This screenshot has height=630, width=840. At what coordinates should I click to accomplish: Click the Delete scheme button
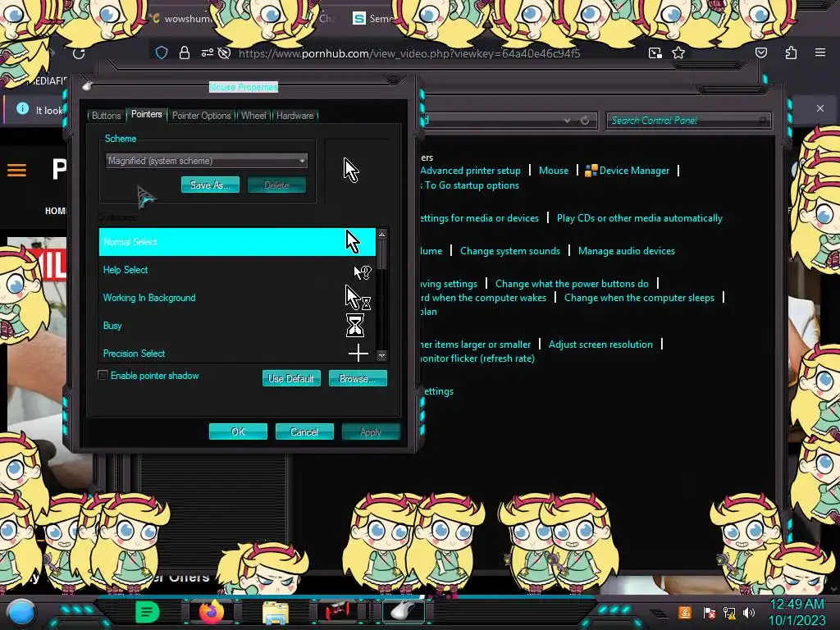[x=276, y=185]
